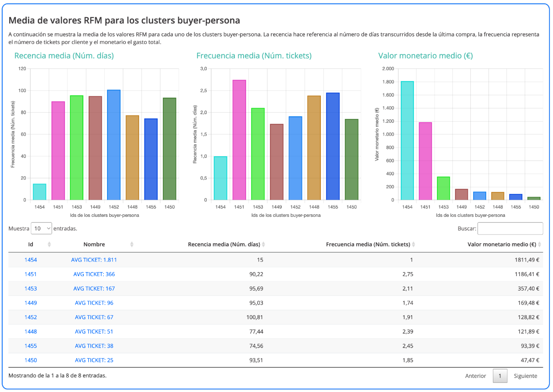The image size is (553, 392).
Task: Sort by Recencia media column icon
Action: [x=263, y=245]
